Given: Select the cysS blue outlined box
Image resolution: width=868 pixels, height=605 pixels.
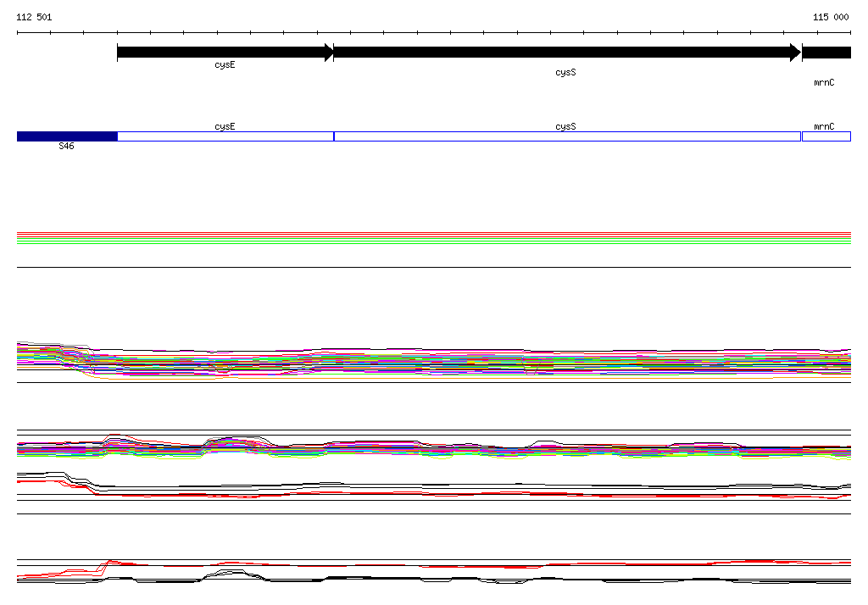Looking at the screenshot, I should click(x=567, y=136).
